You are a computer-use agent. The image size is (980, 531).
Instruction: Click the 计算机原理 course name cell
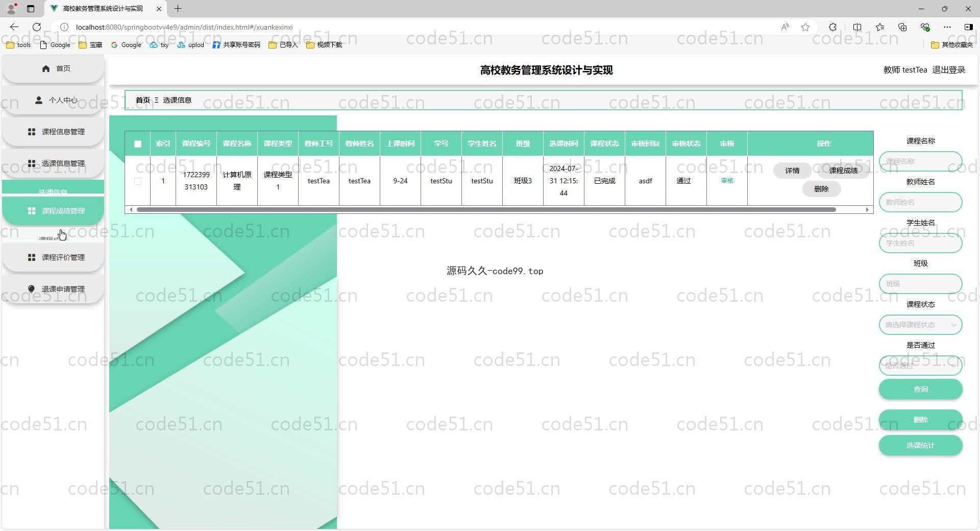click(x=237, y=181)
